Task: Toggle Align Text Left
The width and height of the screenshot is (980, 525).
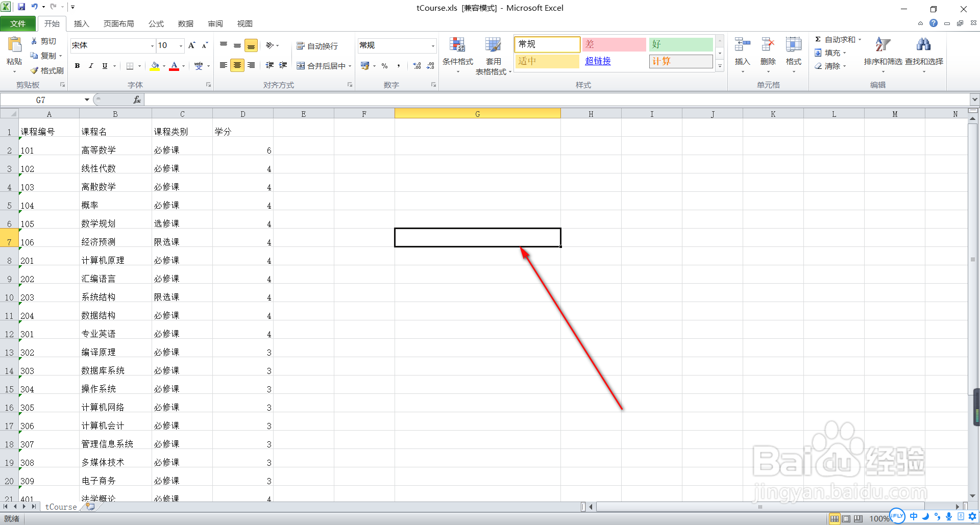Action: tap(224, 65)
